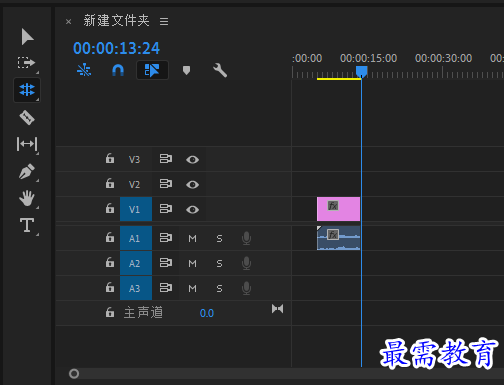This screenshot has height=385, width=504.
Task: Toggle lock on track V2
Action: tap(110, 184)
